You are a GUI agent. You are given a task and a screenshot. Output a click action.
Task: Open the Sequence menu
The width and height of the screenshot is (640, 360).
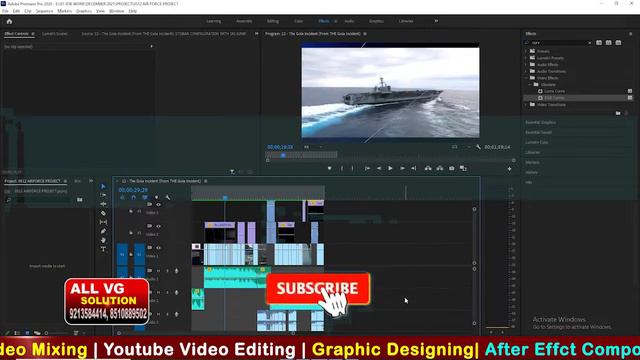point(44,11)
